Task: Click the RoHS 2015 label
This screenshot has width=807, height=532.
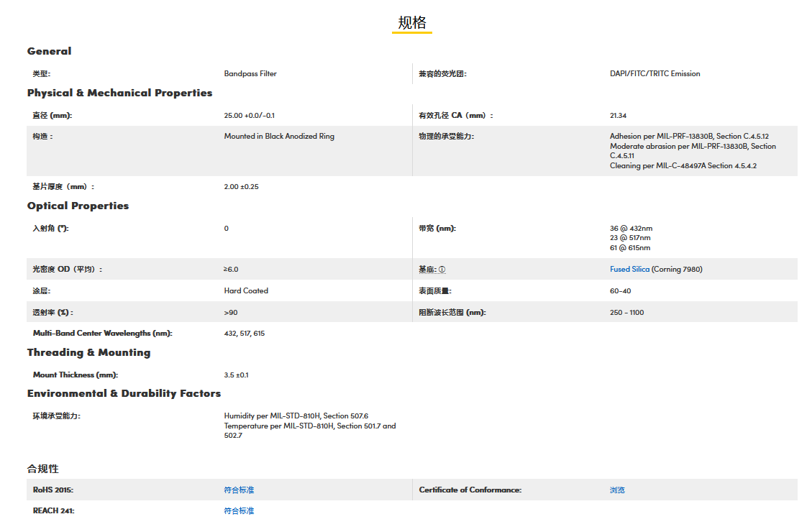Action: pyautogui.click(x=53, y=490)
